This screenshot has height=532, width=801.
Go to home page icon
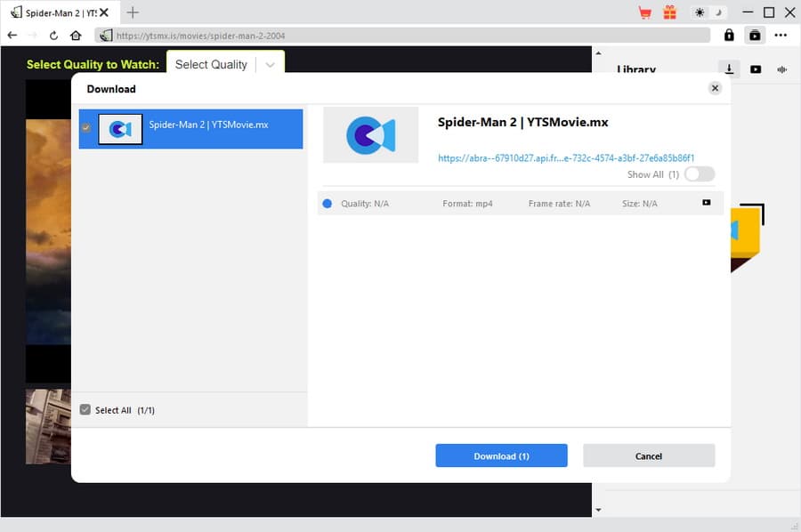pyautogui.click(x=76, y=36)
